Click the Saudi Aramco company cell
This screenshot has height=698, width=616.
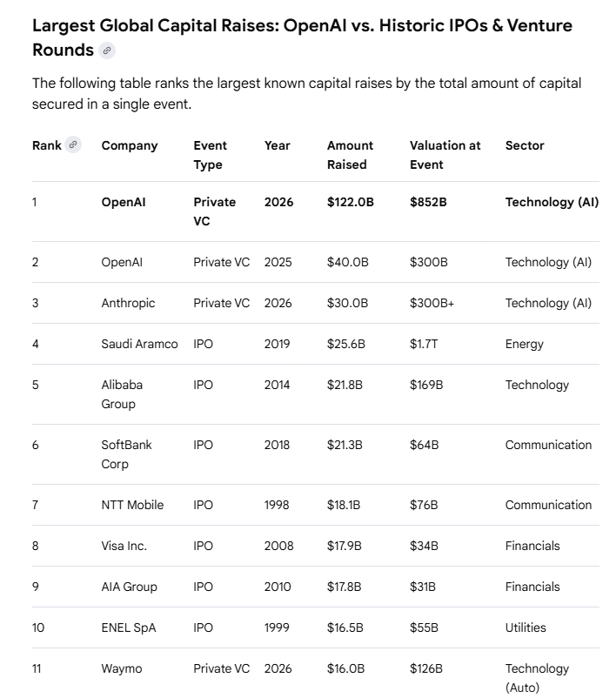139,344
